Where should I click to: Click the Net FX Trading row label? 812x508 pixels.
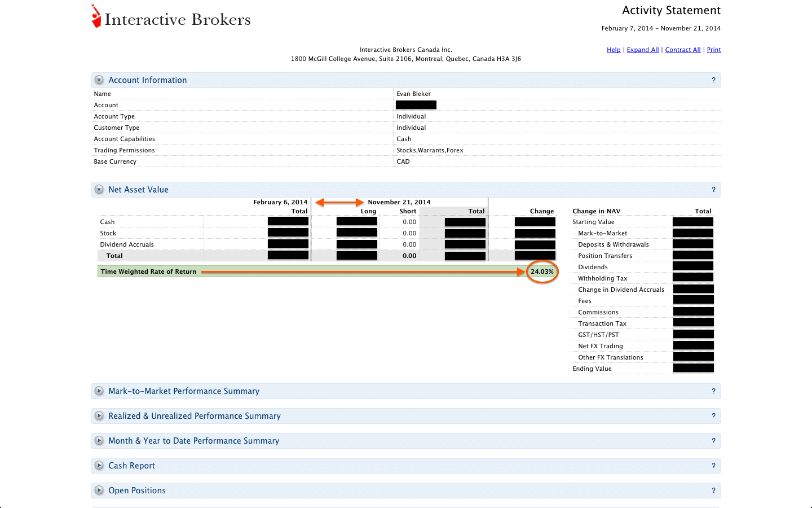[x=601, y=346]
